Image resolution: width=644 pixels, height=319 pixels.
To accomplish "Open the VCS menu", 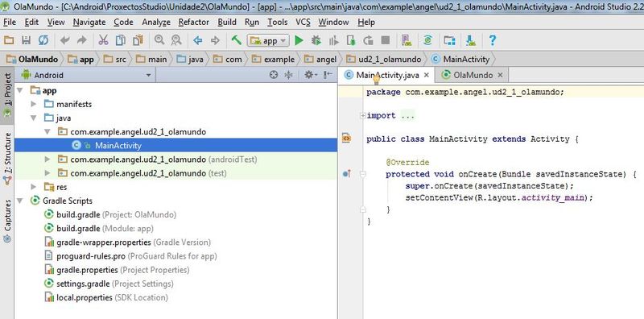I will (x=303, y=23).
